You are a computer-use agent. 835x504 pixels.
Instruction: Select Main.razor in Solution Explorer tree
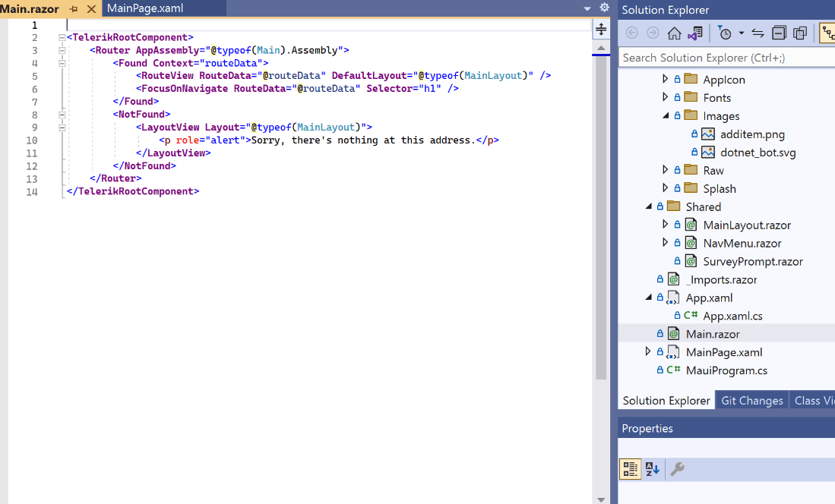click(713, 334)
